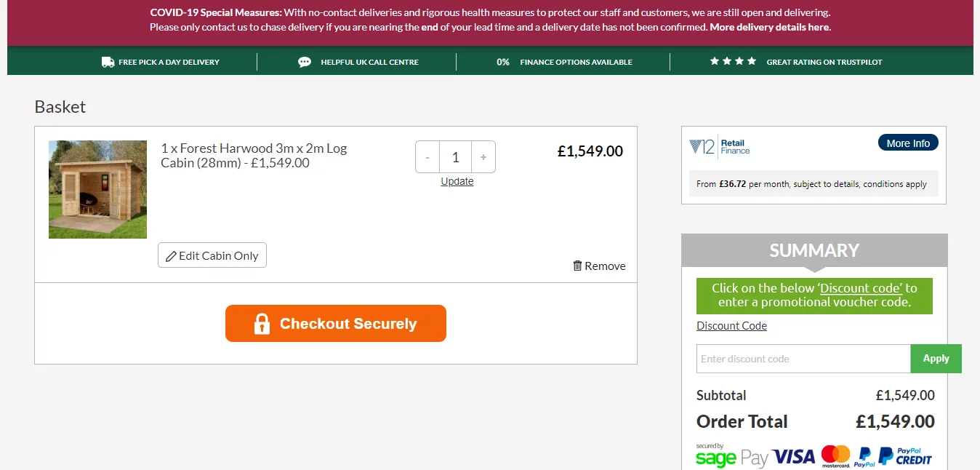Increase quantity with the plus button
The image size is (980, 470).
[x=483, y=157]
